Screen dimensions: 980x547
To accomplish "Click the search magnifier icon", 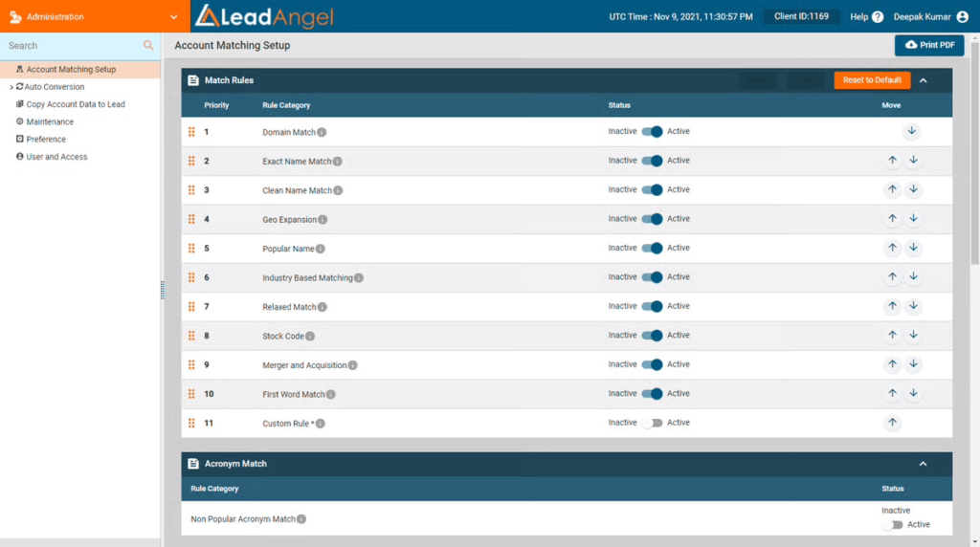I will coord(148,45).
